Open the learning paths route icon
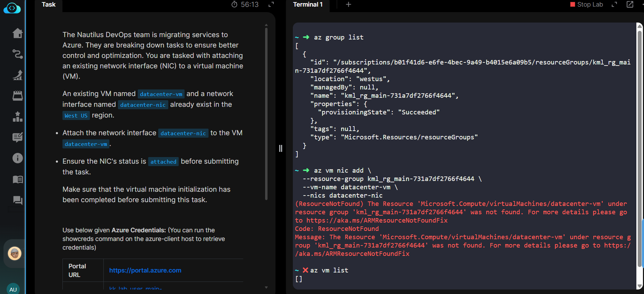The width and height of the screenshot is (644, 294). (x=17, y=54)
